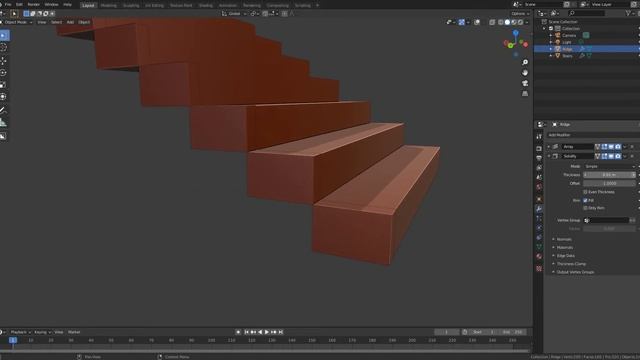
Task: Toggle Solidify modifier render visibility
Action: pos(618,156)
